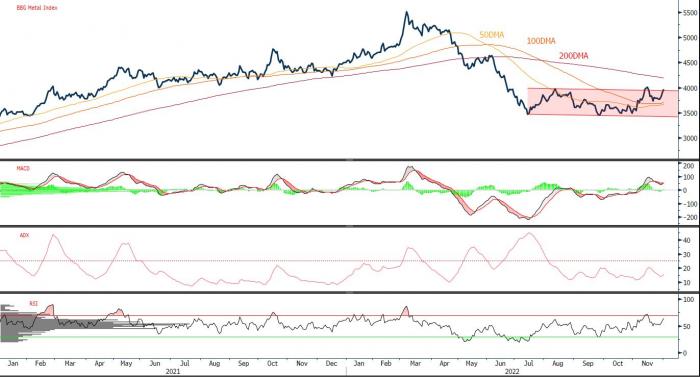Click the 3500 price axis value
Screen dimensions: 700x377
coord(689,113)
